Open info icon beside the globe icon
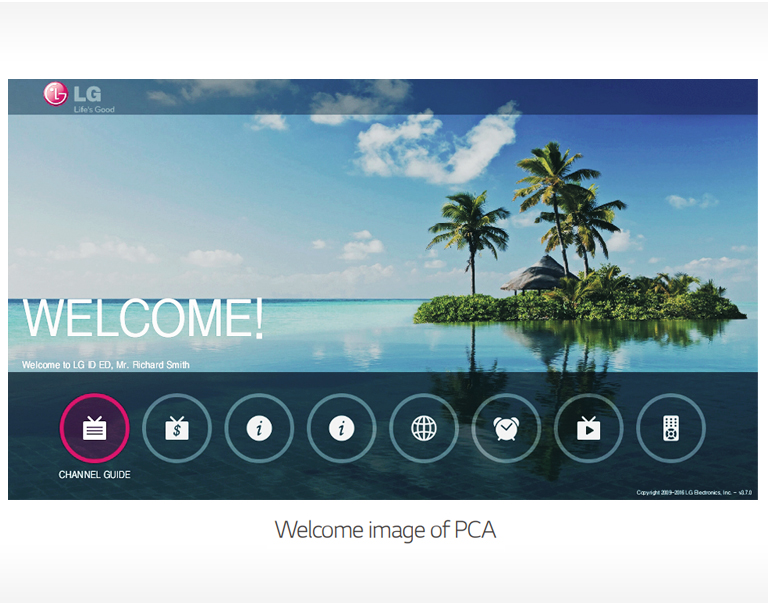The width and height of the screenshot is (768, 603). coord(341,429)
